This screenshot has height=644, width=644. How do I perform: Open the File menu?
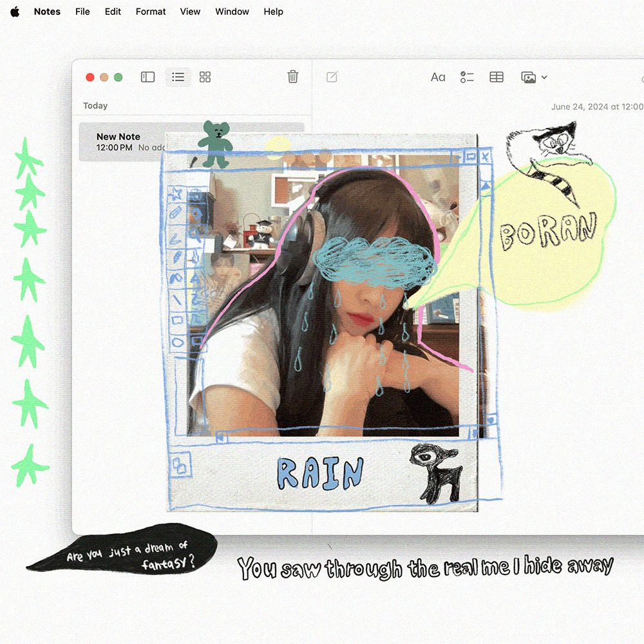click(x=82, y=12)
